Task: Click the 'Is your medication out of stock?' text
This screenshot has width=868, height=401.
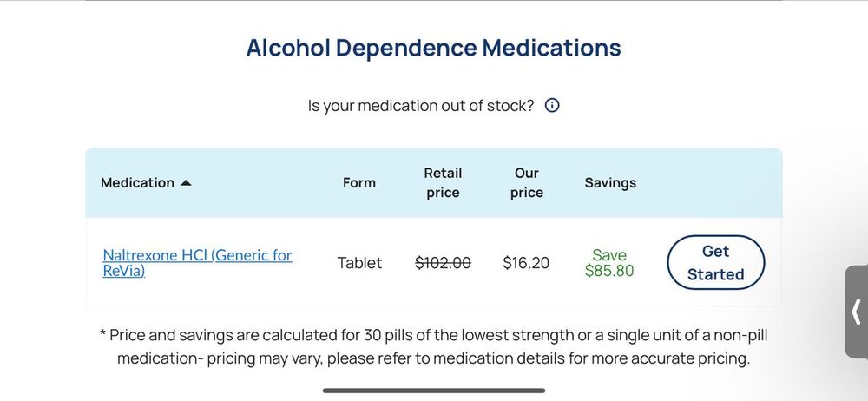Action: [x=421, y=106]
